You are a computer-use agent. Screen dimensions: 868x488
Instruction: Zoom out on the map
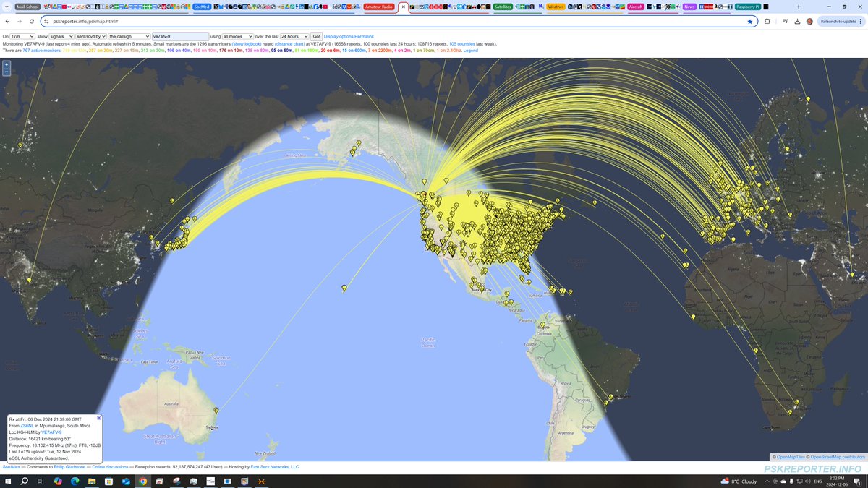click(7, 72)
